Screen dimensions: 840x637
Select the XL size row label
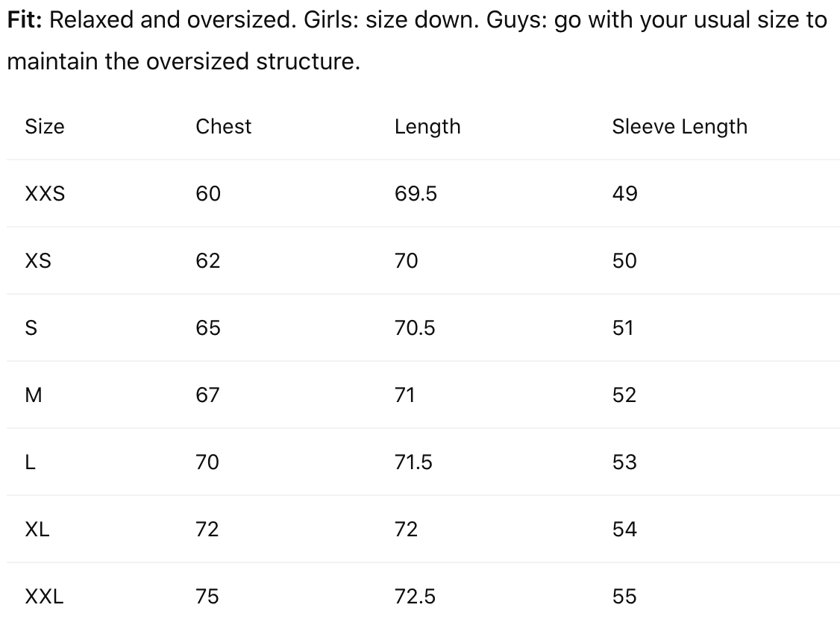tap(37, 530)
